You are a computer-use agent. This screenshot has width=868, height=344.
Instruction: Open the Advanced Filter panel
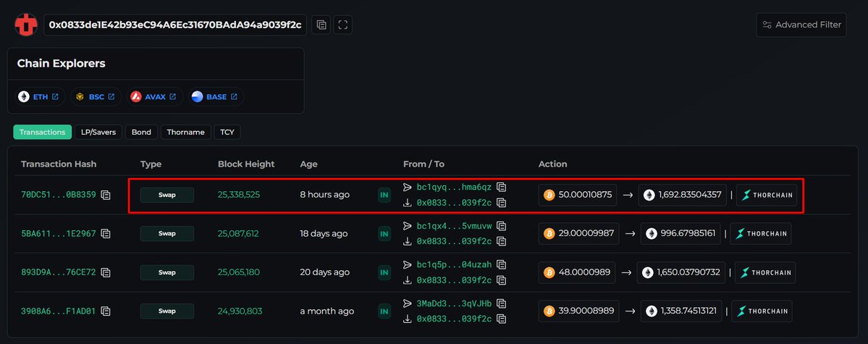coord(801,25)
